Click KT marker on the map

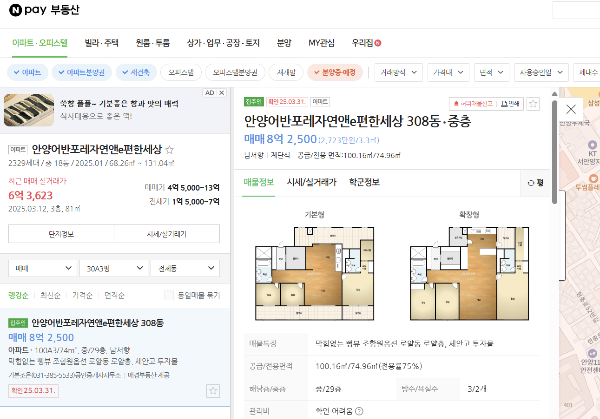tap(592, 145)
